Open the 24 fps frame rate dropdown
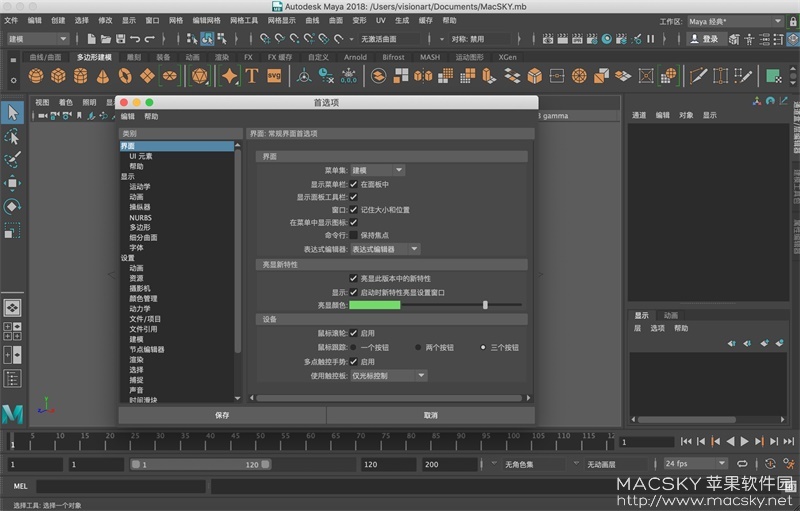800x511 pixels. tap(695, 464)
